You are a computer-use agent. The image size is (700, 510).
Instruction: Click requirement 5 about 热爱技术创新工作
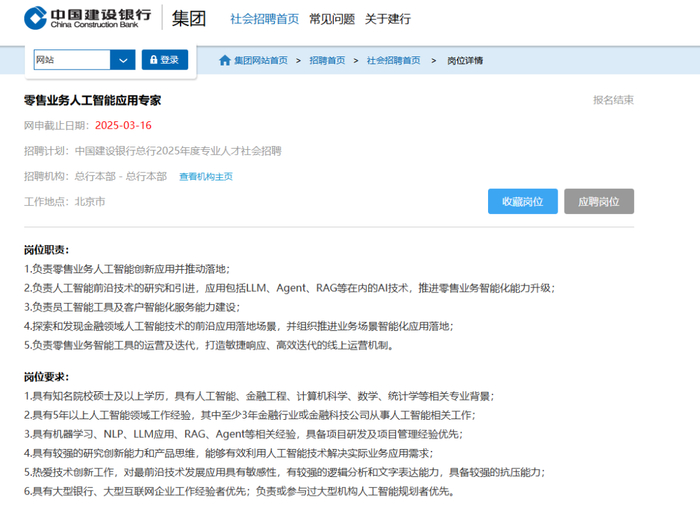(284, 472)
